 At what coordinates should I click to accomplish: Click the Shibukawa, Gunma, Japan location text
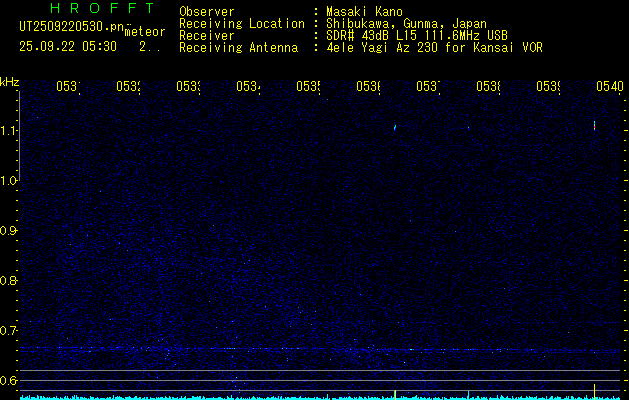pos(406,24)
